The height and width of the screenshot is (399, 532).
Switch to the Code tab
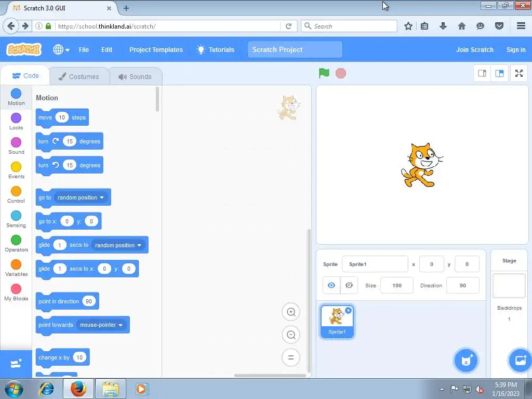tap(25, 76)
